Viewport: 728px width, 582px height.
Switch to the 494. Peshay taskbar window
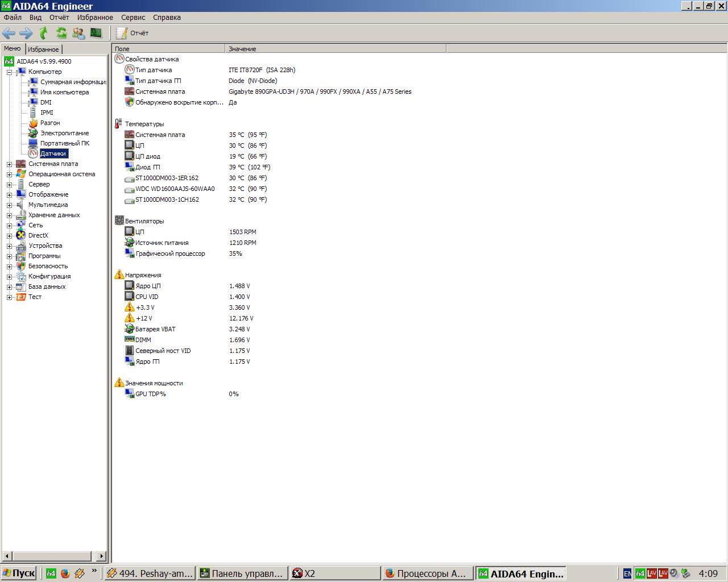[x=150, y=573]
